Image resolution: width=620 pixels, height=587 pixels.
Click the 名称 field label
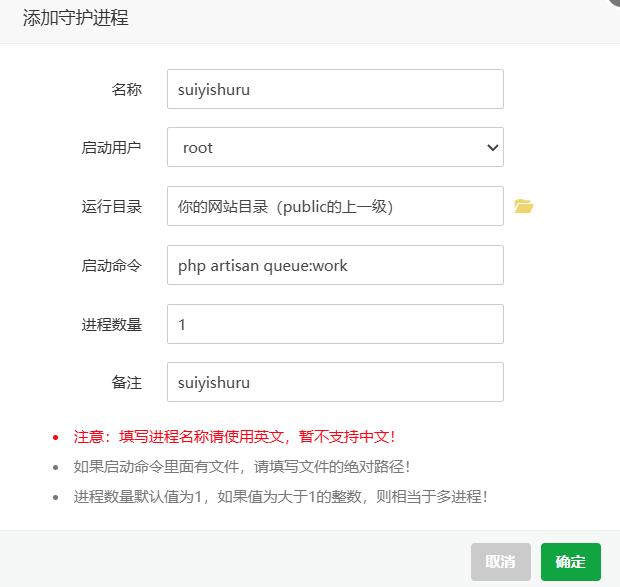tap(127, 89)
